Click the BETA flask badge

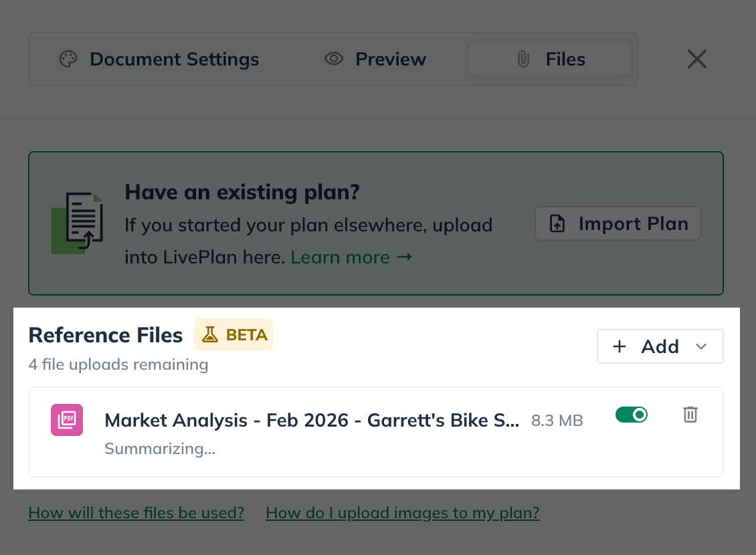pyautogui.click(x=233, y=334)
